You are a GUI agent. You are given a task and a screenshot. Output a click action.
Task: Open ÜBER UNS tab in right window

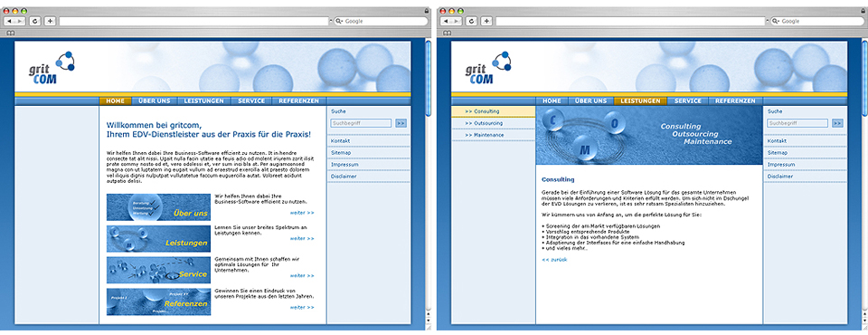click(x=590, y=100)
